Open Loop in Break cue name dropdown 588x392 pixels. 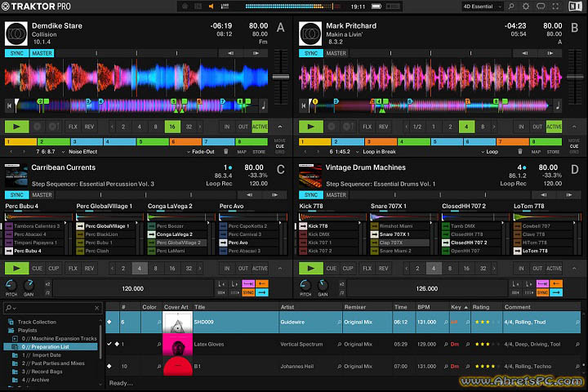click(376, 152)
